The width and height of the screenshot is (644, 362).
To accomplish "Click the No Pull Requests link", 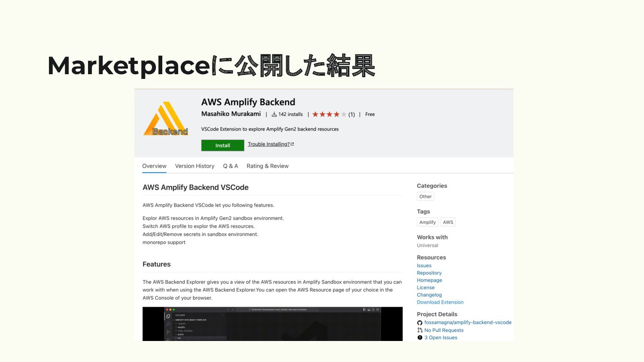I will [444, 330].
